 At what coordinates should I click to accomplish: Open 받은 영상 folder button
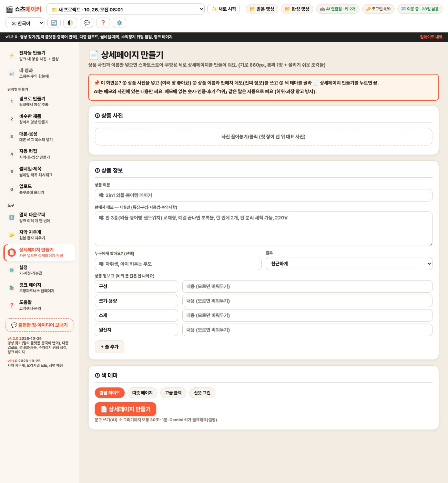[262, 9]
